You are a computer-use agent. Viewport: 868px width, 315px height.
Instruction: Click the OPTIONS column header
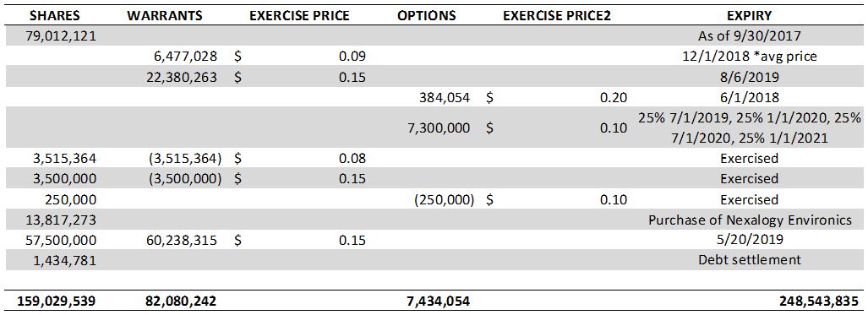pos(427,15)
